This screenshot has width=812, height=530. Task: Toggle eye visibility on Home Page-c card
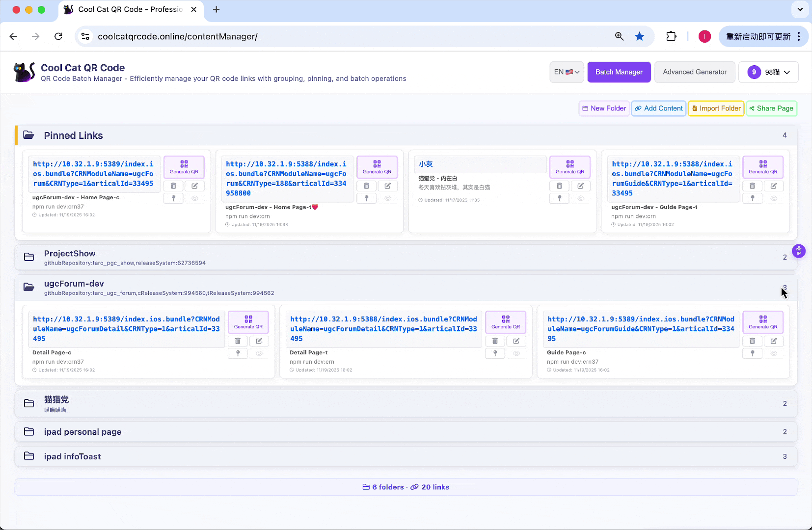195,198
